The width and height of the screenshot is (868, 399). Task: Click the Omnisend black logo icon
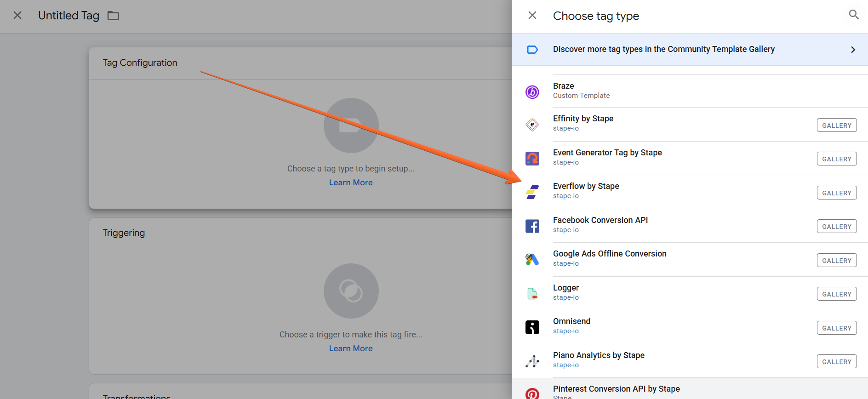pos(532,327)
